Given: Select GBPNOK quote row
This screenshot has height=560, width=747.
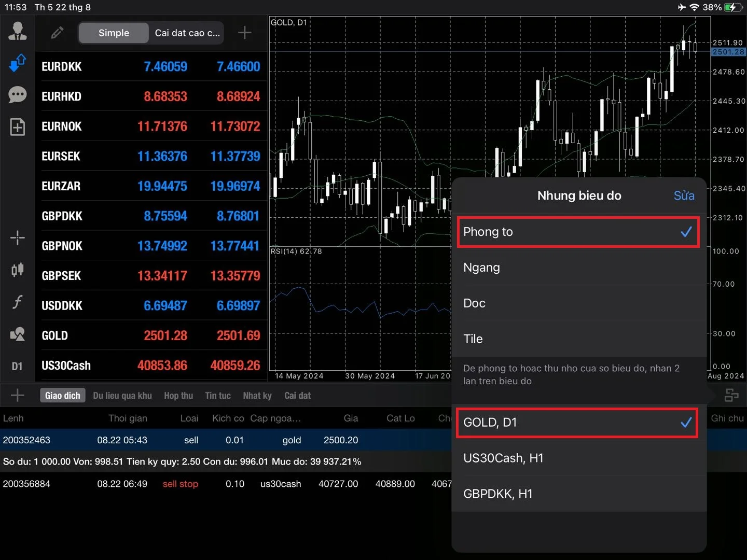Looking at the screenshot, I should click(x=151, y=246).
